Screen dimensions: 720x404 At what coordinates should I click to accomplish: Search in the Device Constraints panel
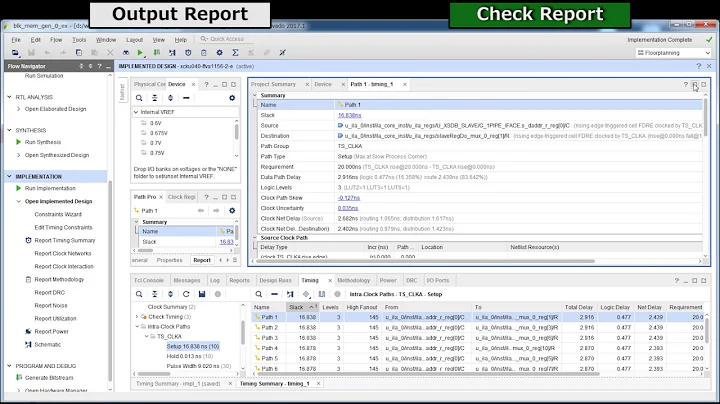[139, 98]
